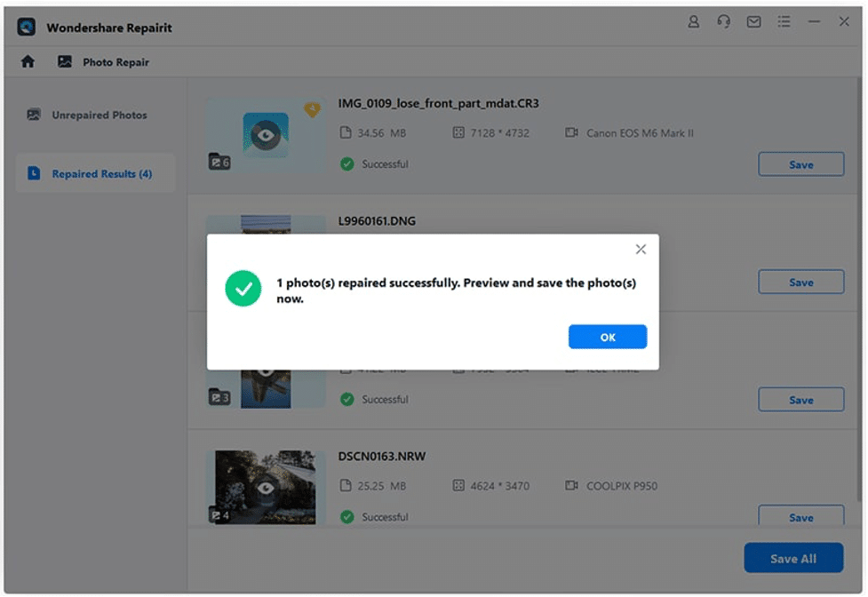Open the envelope feedback icon
The height and width of the screenshot is (597, 868).
[754, 21]
